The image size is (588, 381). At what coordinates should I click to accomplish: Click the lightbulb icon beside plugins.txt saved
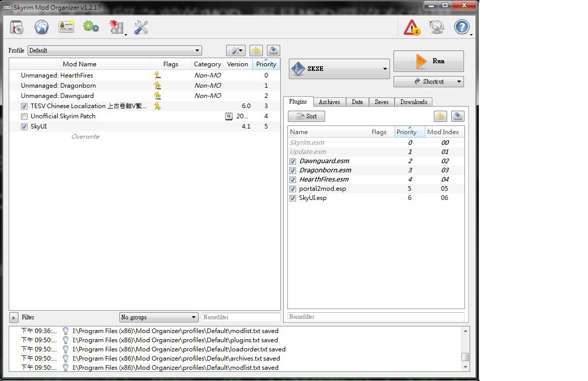[x=66, y=340]
